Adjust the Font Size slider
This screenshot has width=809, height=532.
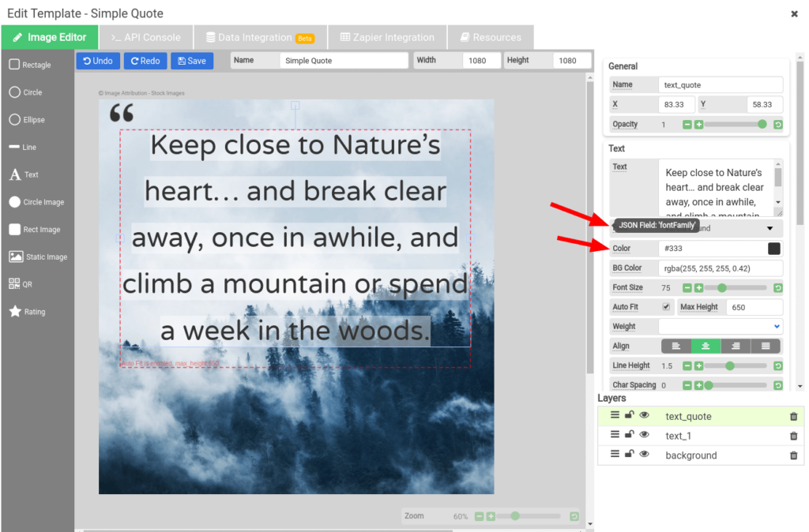coord(736,288)
